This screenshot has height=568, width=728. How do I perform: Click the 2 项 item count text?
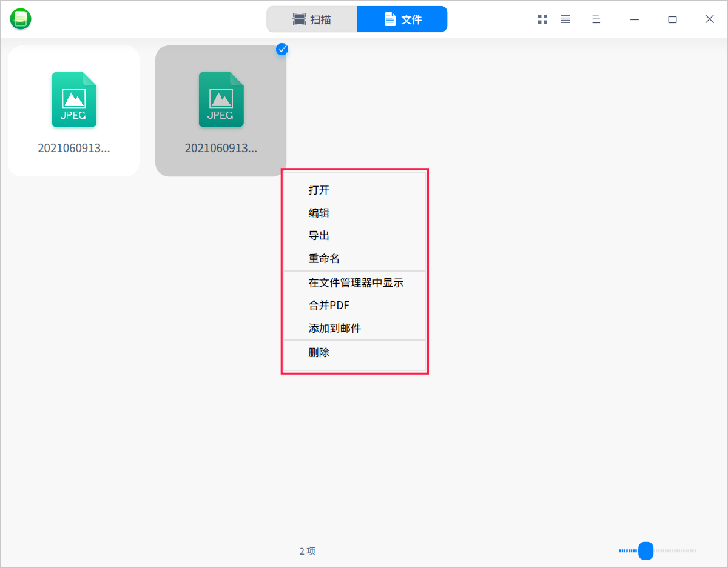pos(308,551)
